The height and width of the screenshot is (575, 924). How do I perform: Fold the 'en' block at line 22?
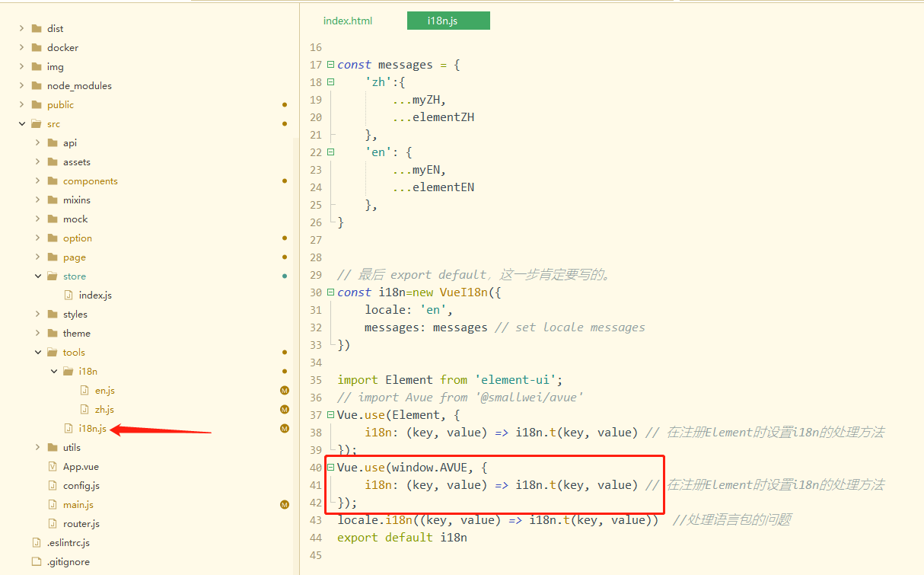coord(330,152)
